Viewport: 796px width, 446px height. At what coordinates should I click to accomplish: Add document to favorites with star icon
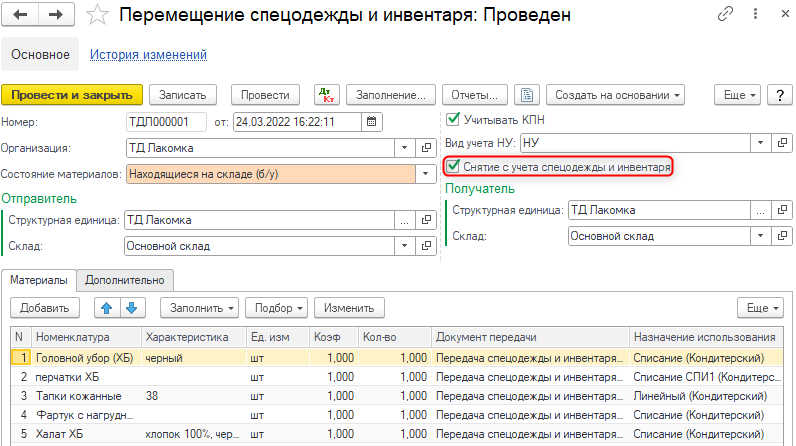[x=97, y=15]
